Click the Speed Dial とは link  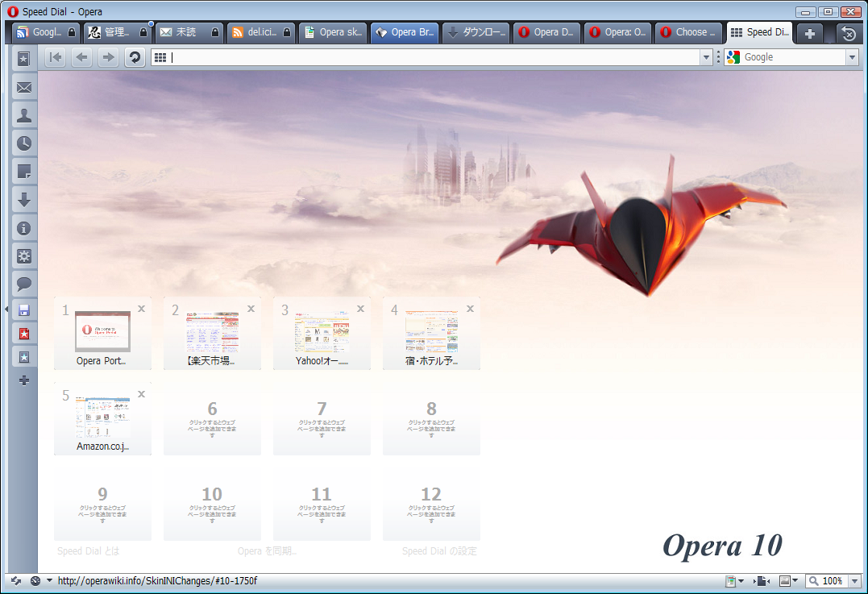click(88, 551)
